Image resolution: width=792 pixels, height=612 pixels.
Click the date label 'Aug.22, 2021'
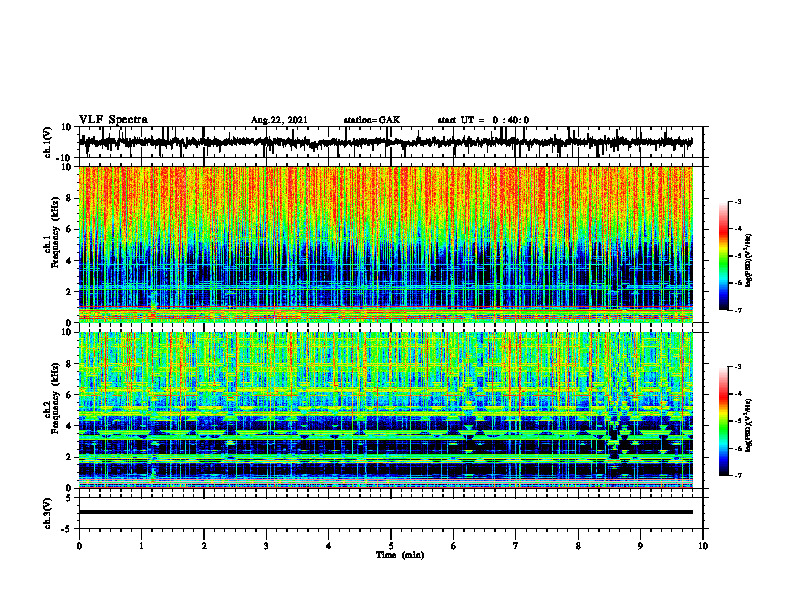tap(279, 120)
